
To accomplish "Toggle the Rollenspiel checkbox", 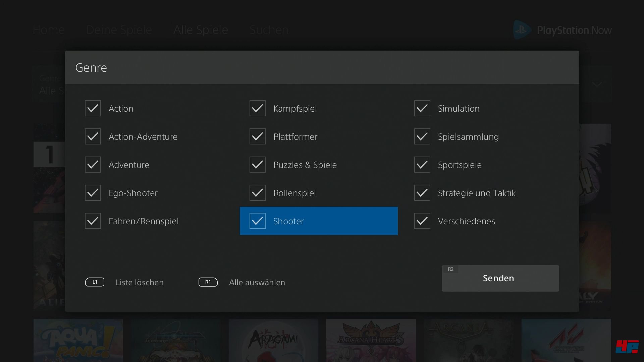I will (258, 193).
